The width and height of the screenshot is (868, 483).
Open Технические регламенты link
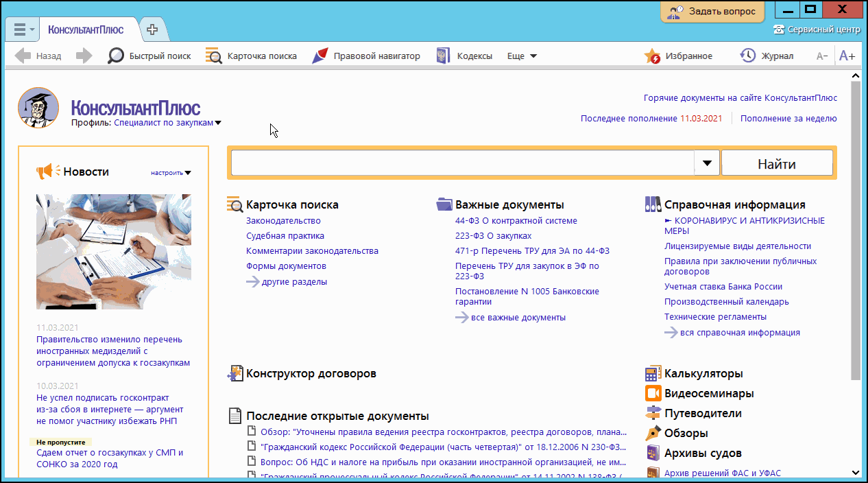click(x=715, y=317)
